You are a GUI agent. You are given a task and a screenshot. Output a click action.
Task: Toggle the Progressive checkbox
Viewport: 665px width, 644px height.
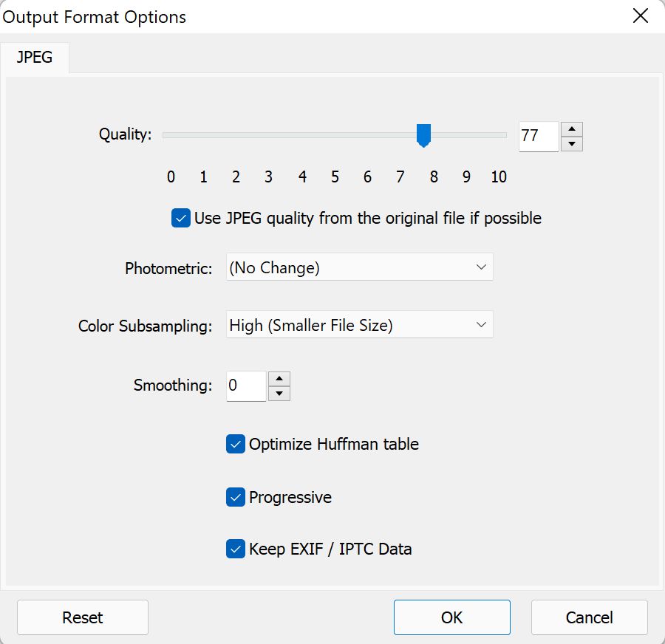(236, 497)
